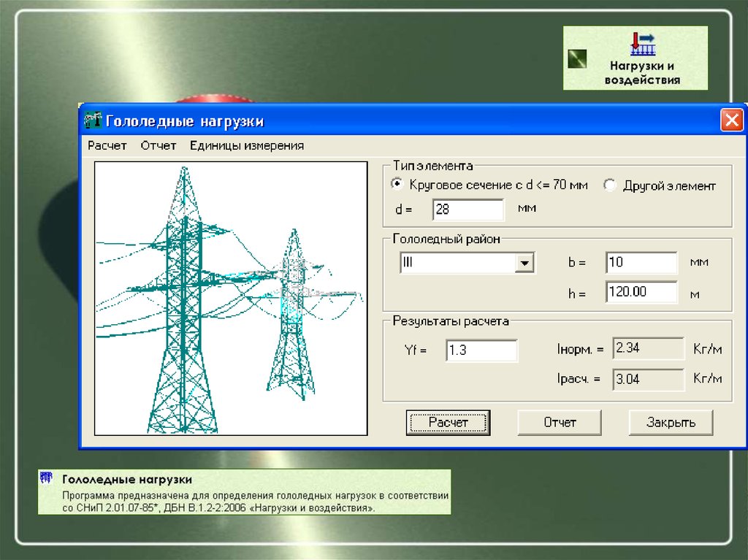Select the Другой элемент radio button
The height and width of the screenshot is (560, 748).
(x=610, y=185)
